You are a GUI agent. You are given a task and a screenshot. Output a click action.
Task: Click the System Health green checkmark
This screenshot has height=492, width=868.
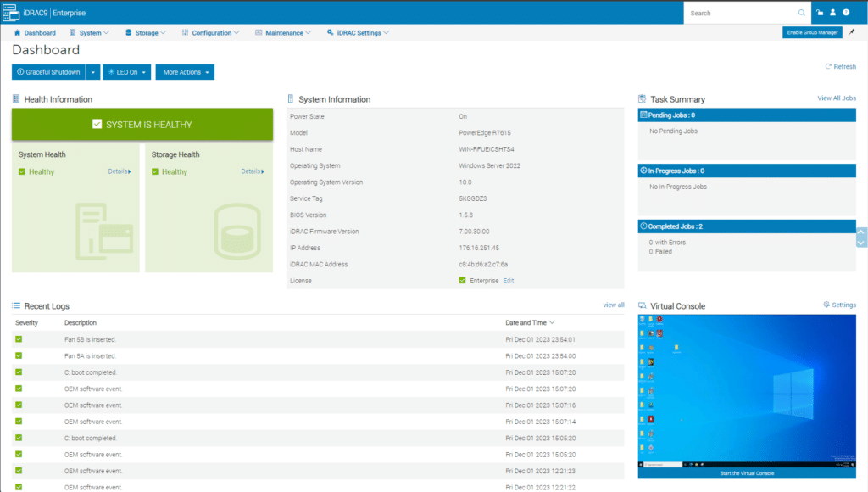22,171
